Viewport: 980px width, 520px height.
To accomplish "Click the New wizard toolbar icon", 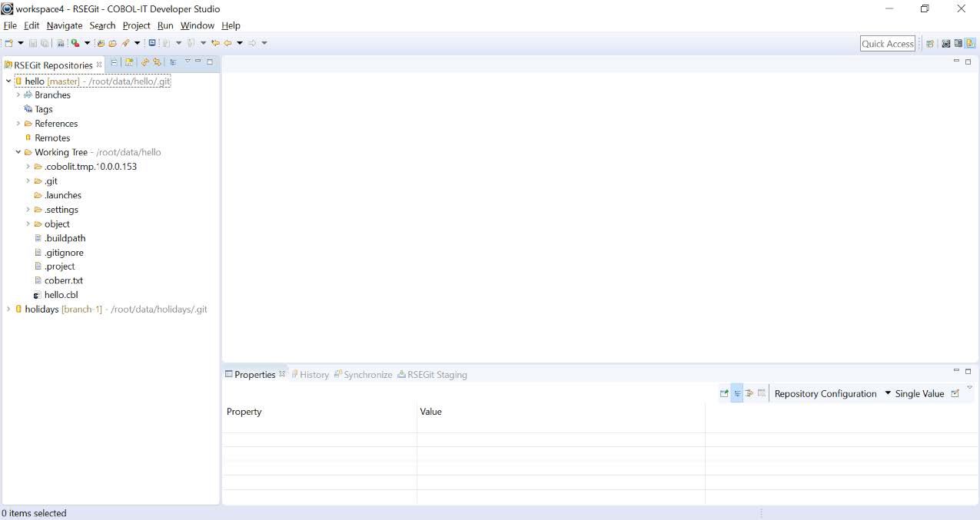I will pyautogui.click(x=8, y=44).
